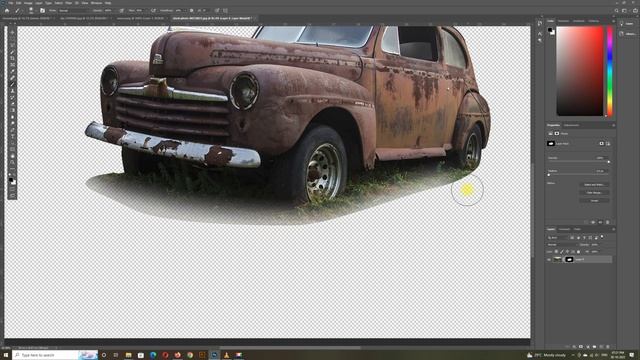Select Layer 0 mask thumbnail
Viewport: 640px width, 360px height.
click(x=569, y=259)
